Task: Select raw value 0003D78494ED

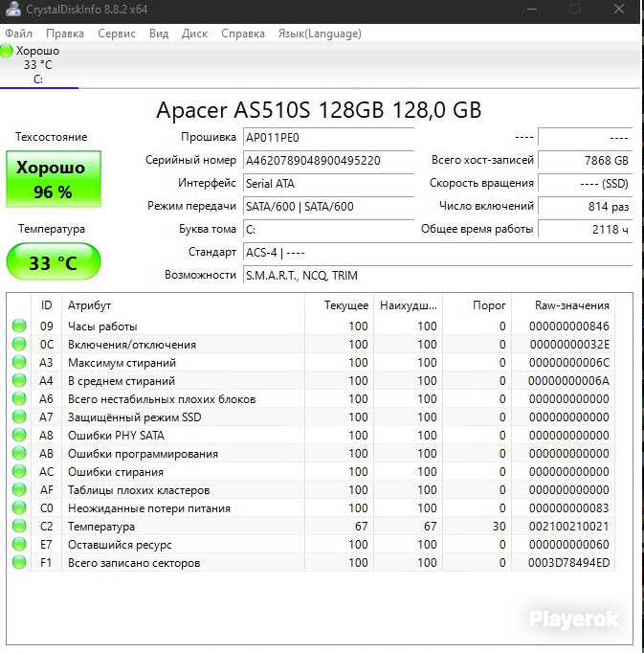Action: tap(568, 563)
